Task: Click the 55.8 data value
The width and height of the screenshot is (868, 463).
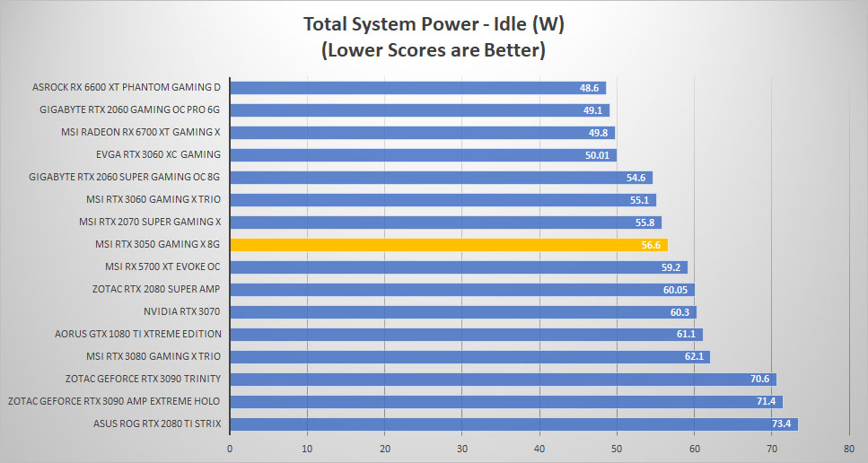Action: point(644,223)
